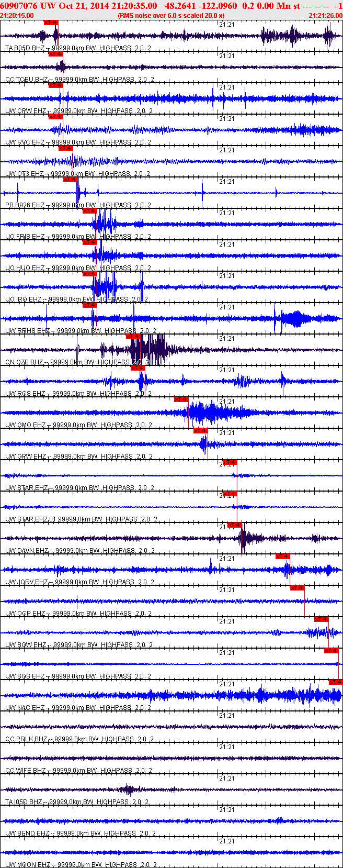Click the red pick marker on TA B05D trace
Screen dimensions: 343x868
click(x=51, y=23)
